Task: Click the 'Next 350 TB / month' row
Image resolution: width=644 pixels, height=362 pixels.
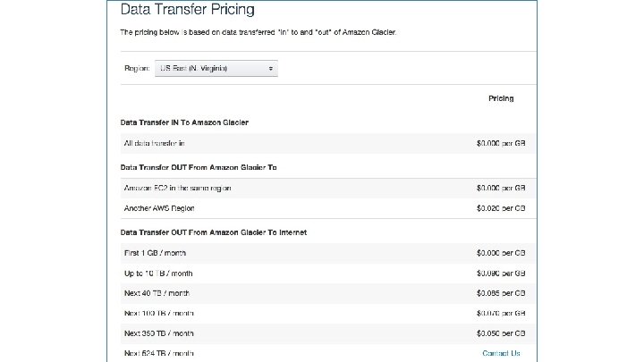Action: point(158,333)
